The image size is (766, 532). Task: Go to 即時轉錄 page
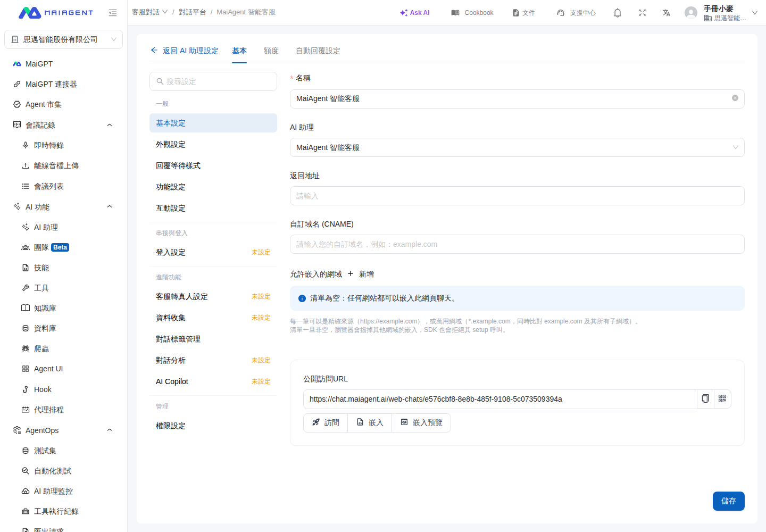pyautogui.click(x=63, y=145)
